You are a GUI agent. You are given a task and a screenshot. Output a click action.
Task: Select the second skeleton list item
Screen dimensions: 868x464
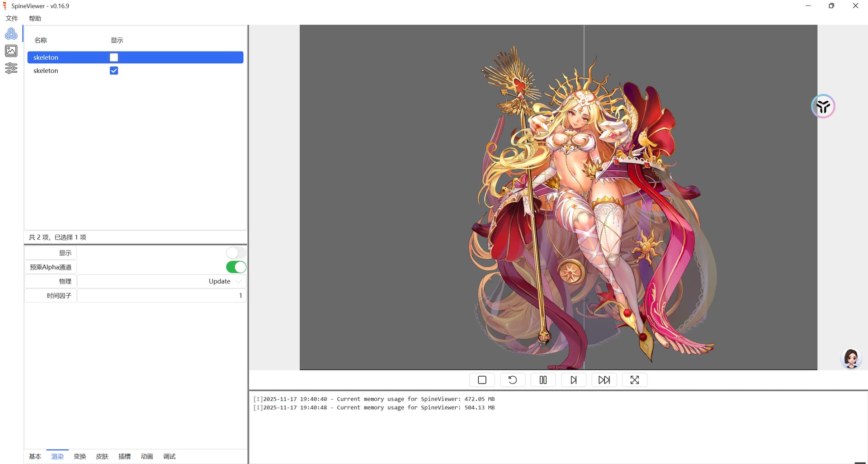point(46,71)
